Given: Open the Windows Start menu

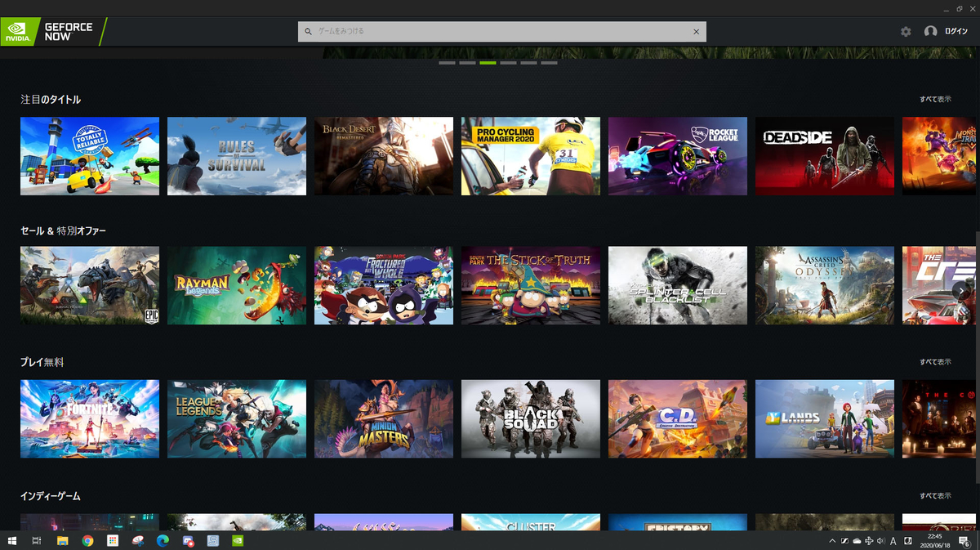Looking at the screenshot, I should click(12, 541).
